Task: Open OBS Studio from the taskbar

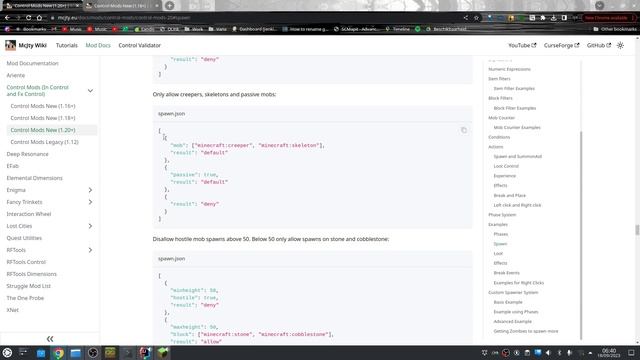Action: [93, 353]
